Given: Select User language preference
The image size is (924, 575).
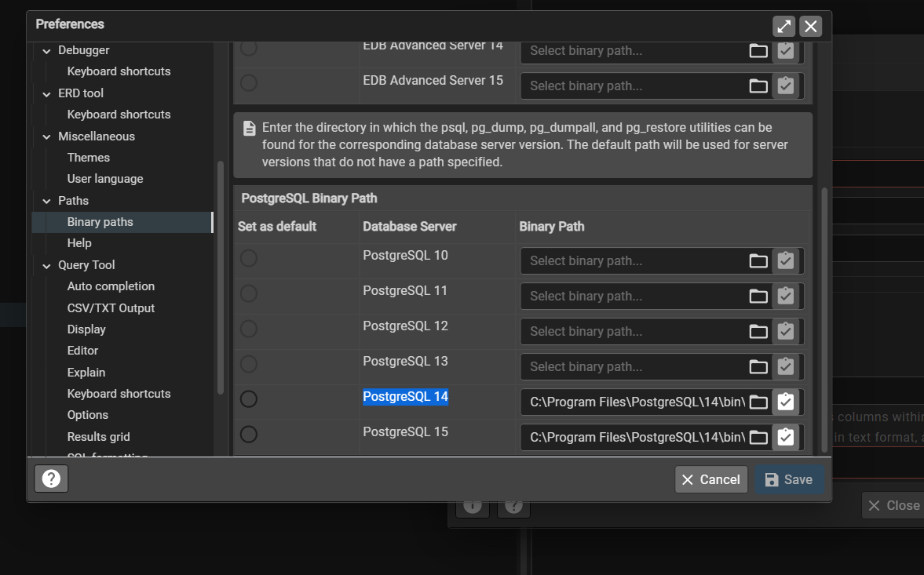Looking at the screenshot, I should coord(105,179).
